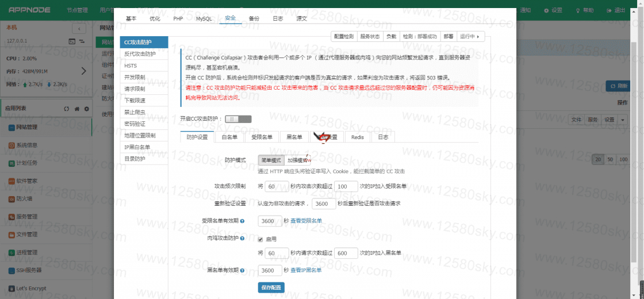Refresh the 应用列表 with the circular arrows icon
644x299 pixels.
[x=67, y=109]
